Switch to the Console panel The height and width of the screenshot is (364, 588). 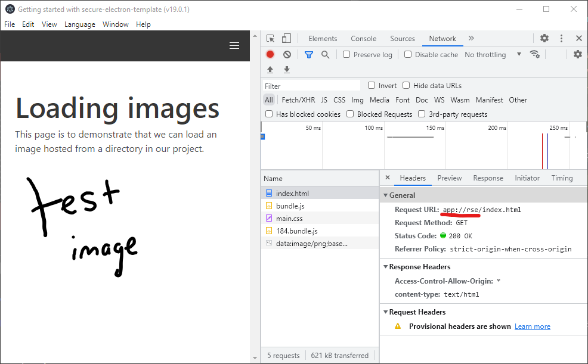tap(363, 38)
